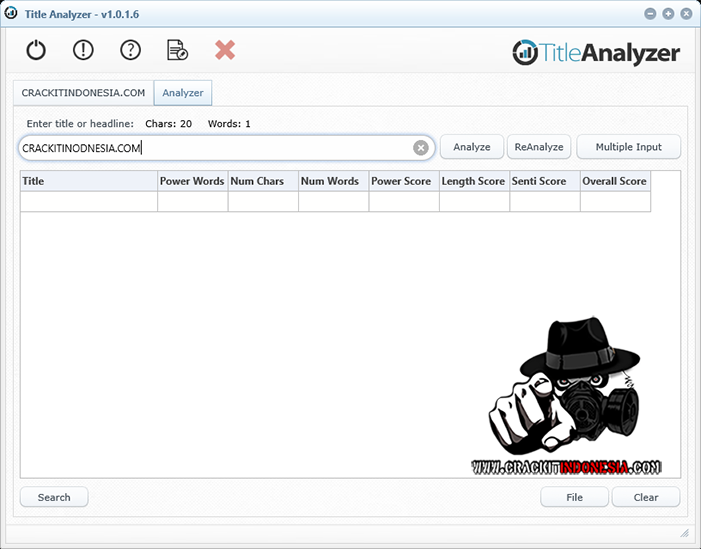Click the TitleAnalyzer logo
The width and height of the screenshot is (701, 549).
(596, 53)
